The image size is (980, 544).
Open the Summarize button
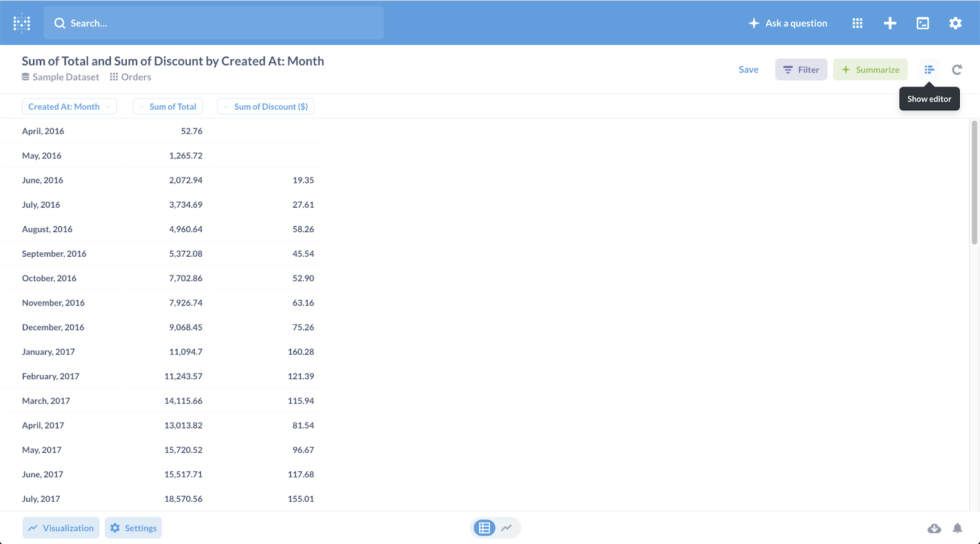coord(870,70)
